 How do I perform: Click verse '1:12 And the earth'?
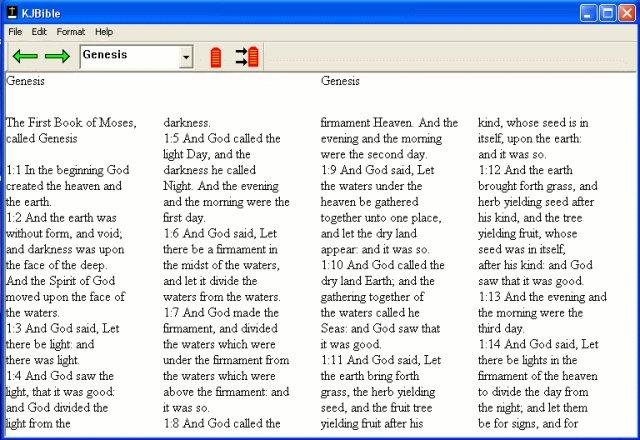click(525, 170)
